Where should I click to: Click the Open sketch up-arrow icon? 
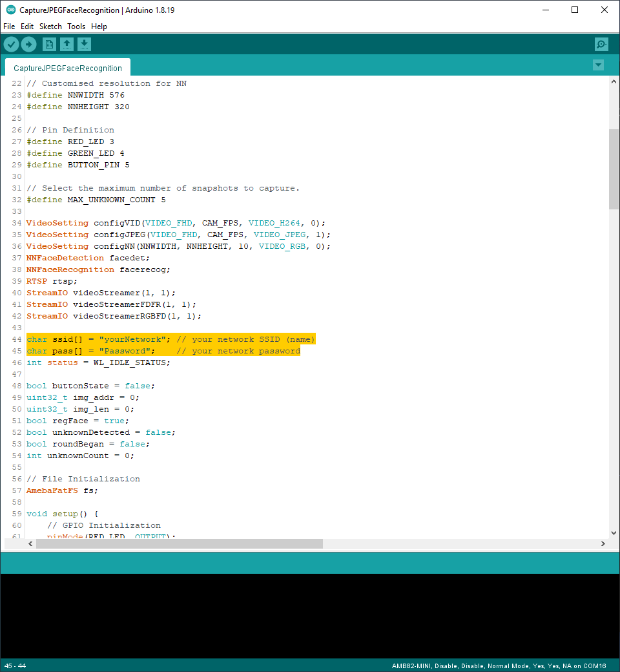pyautogui.click(x=67, y=44)
